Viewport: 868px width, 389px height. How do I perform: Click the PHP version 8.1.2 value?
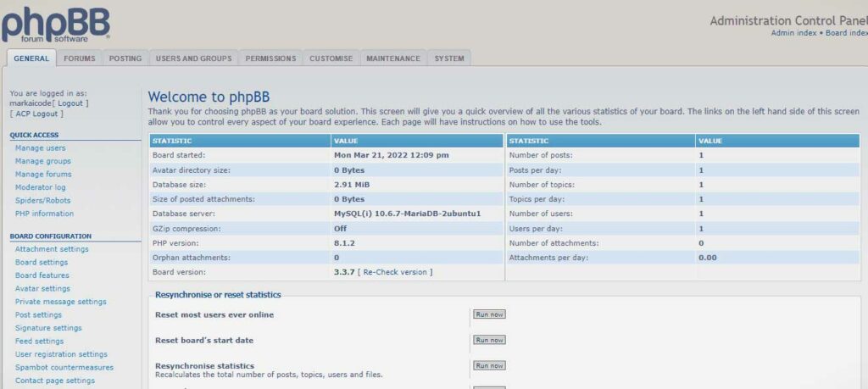(x=344, y=243)
